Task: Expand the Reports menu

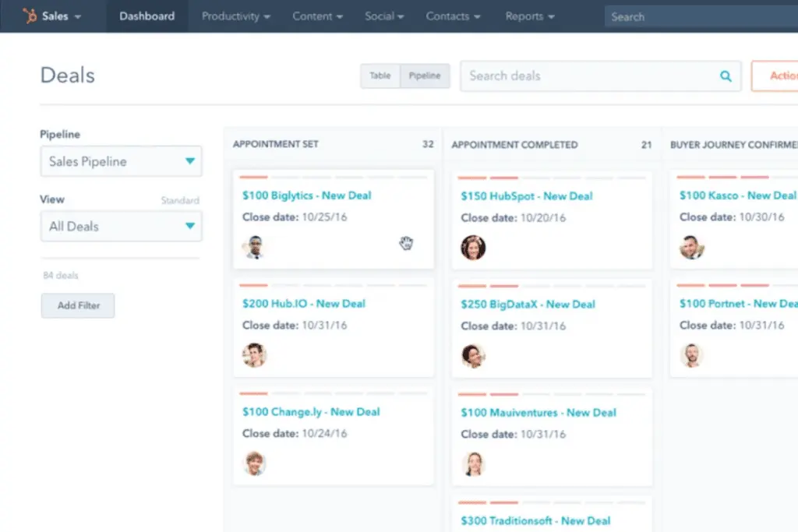Action: coord(530,16)
